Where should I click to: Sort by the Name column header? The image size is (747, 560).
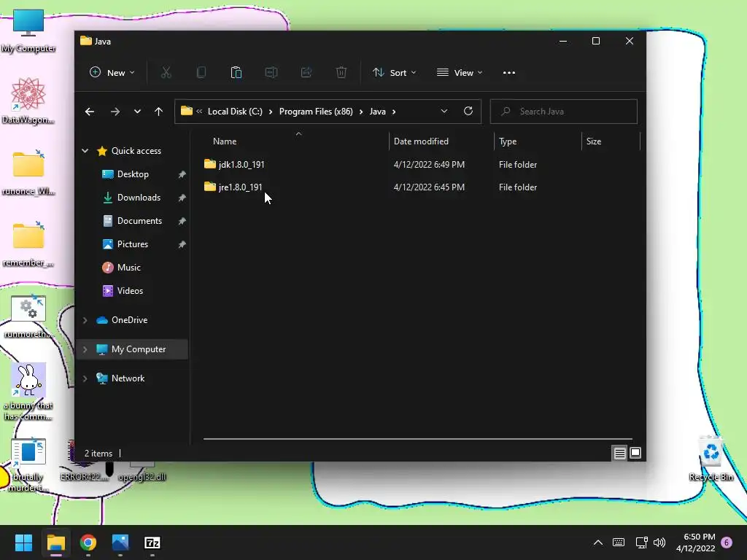(298, 141)
